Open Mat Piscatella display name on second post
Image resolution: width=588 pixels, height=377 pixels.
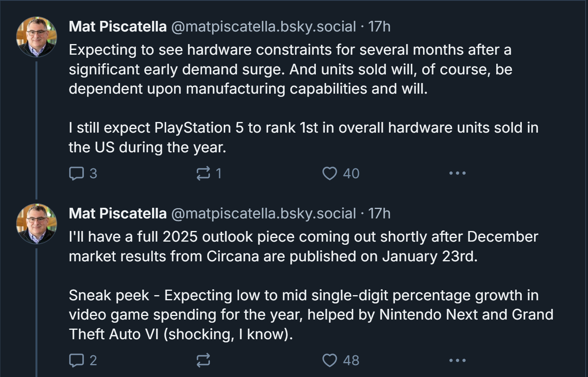click(117, 214)
